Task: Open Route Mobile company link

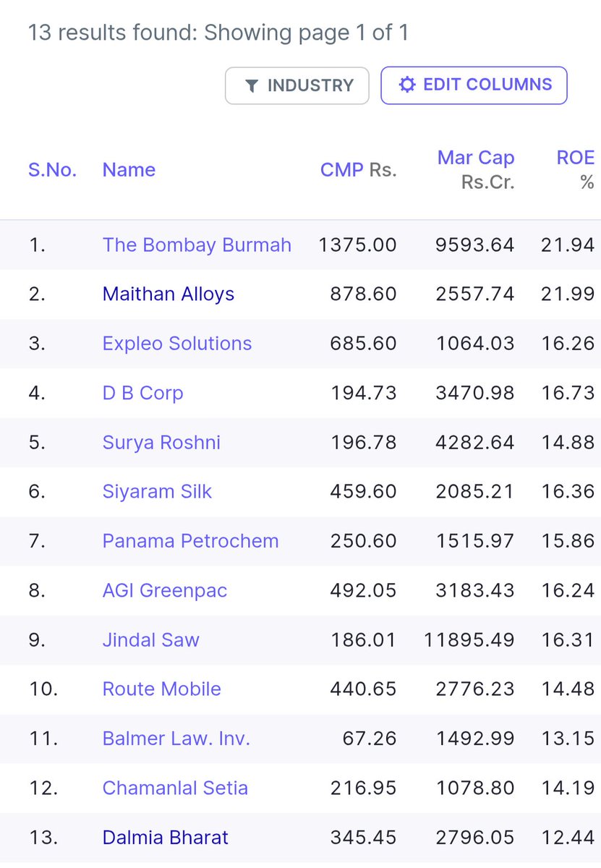Action: point(162,689)
